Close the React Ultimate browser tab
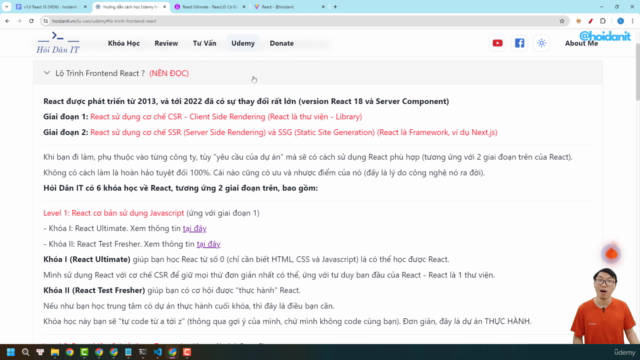640x360 pixels. pos(244,7)
